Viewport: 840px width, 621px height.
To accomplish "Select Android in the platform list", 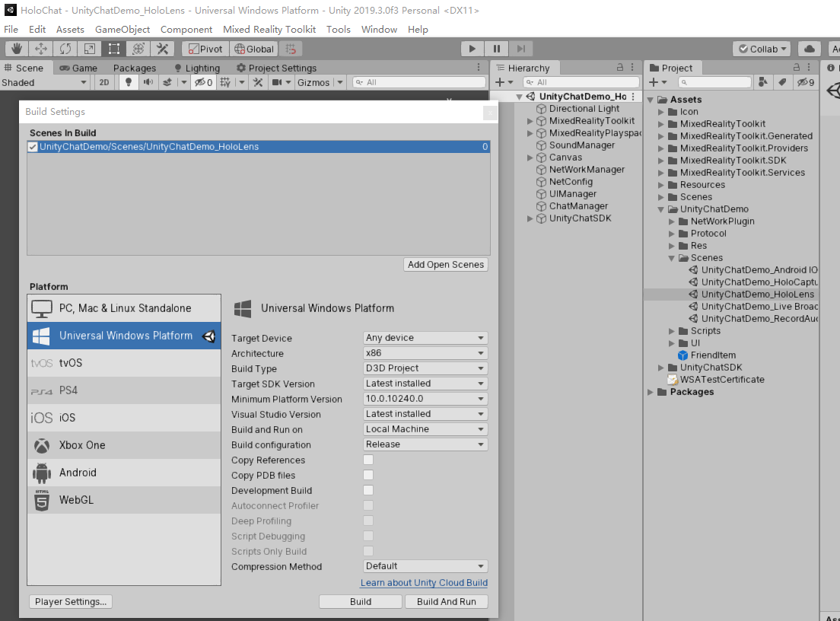I will pos(78,473).
